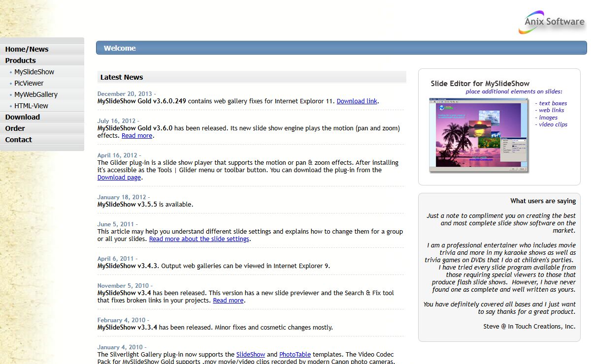Open the Order page
The height and width of the screenshot is (364, 591).
[15, 128]
